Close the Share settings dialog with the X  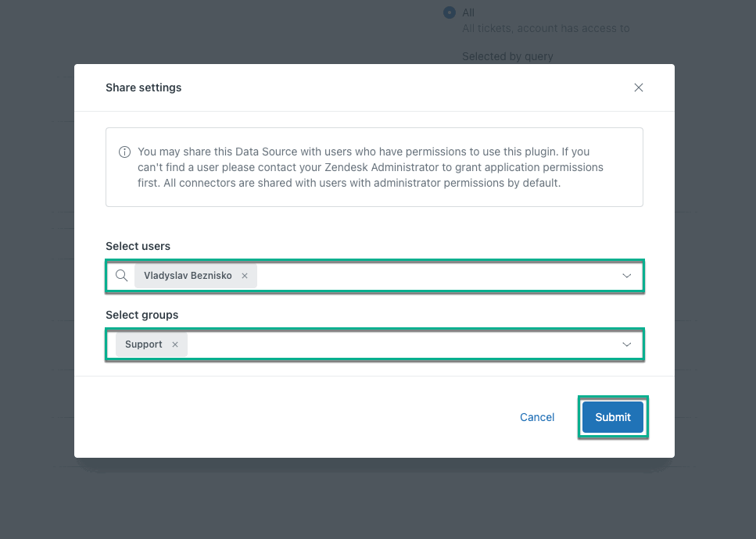click(639, 87)
